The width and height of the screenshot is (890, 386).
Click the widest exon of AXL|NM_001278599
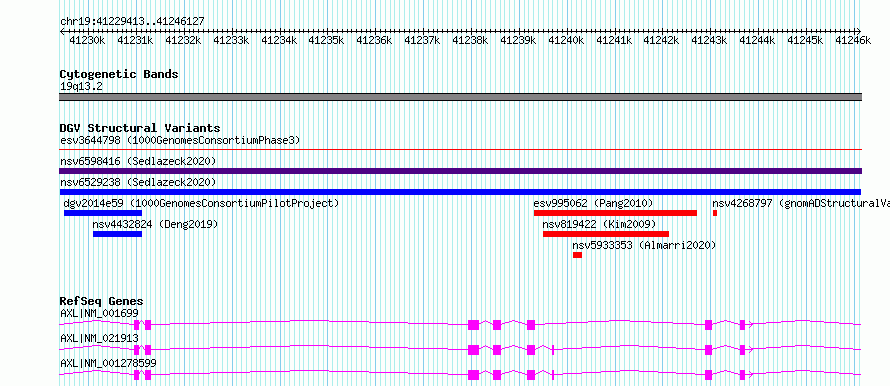[x=473, y=375]
